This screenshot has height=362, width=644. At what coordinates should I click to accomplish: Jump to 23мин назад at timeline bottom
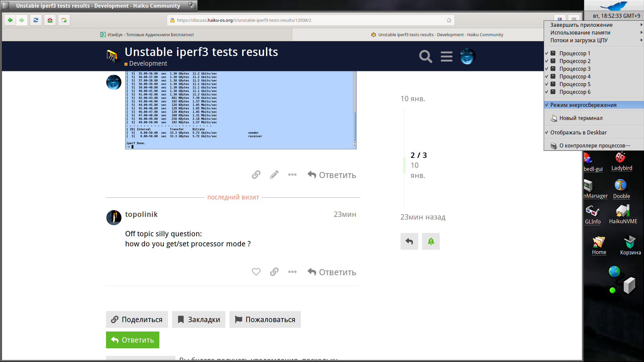pyautogui.click(x=423, y=217)
